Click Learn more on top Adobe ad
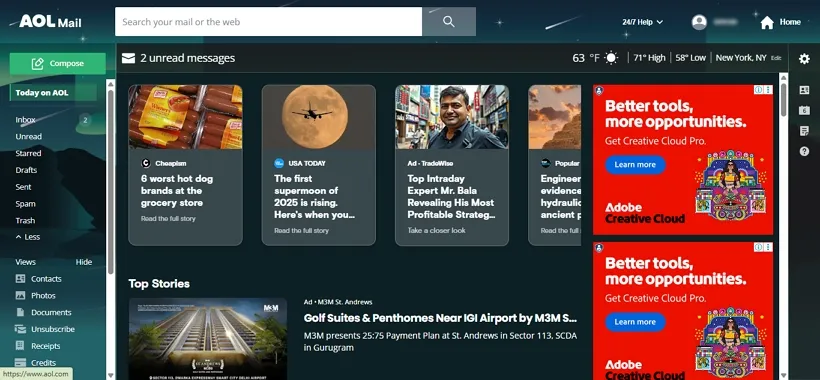820x380 pixels. click(x=635, y=165)
